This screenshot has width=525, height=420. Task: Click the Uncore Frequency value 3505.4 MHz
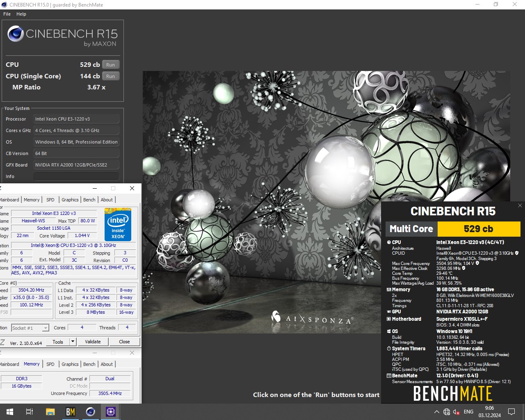coord(110,393)
